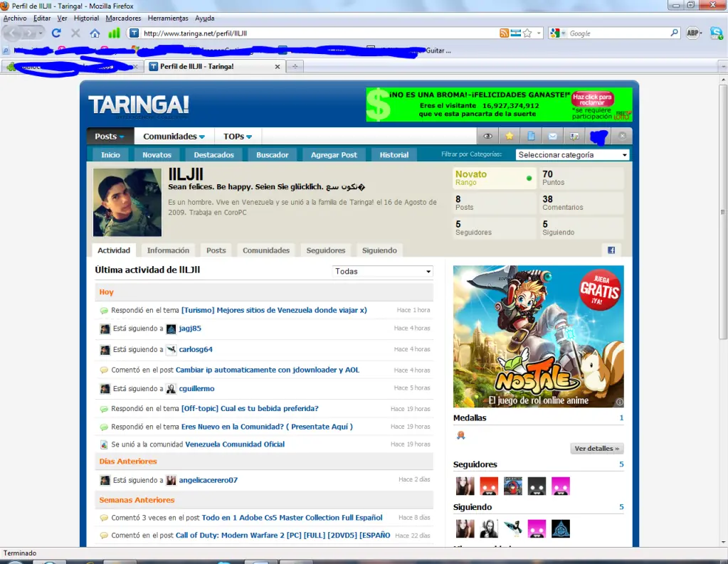Click the Argentina flag icon in address bar
728x564 pixels.
coord(515,33)
